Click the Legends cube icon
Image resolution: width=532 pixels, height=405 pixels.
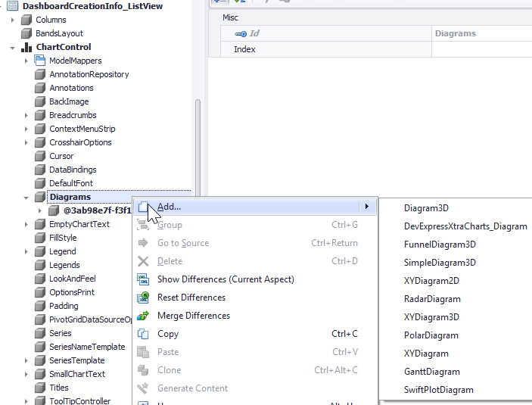[39, 265]
